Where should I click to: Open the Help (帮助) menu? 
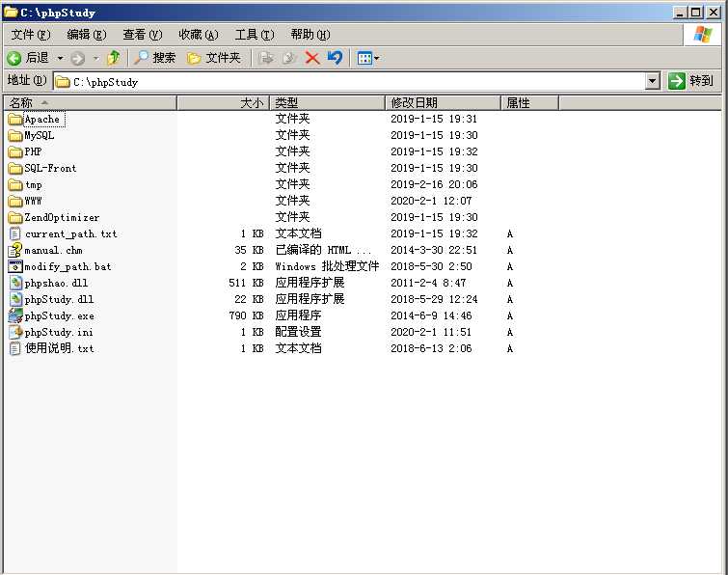310,35
